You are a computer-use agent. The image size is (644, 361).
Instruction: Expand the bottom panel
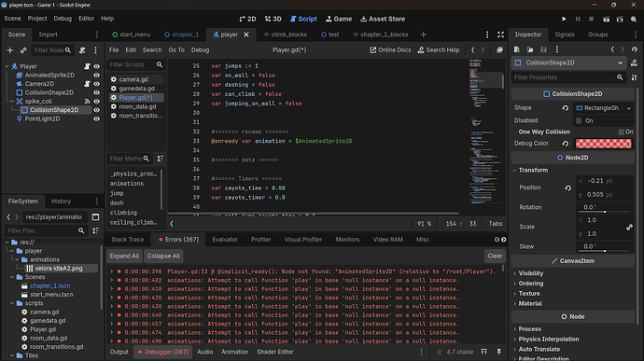(x=484, y=352)
